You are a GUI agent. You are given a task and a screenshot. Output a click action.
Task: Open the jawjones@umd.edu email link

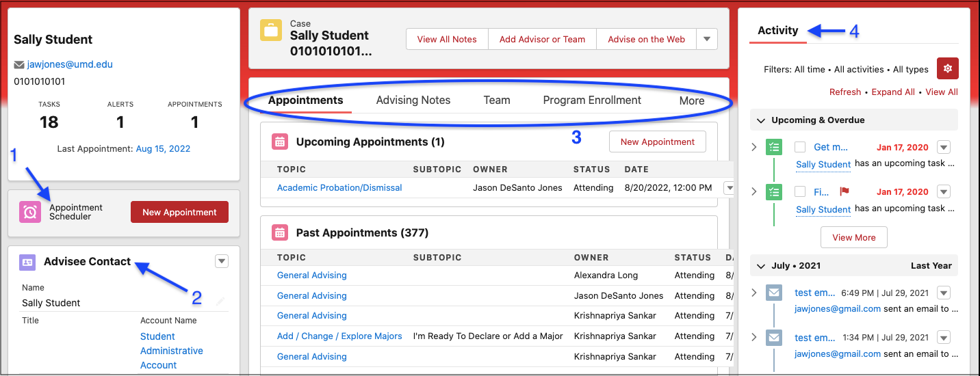tap(70, 64)
